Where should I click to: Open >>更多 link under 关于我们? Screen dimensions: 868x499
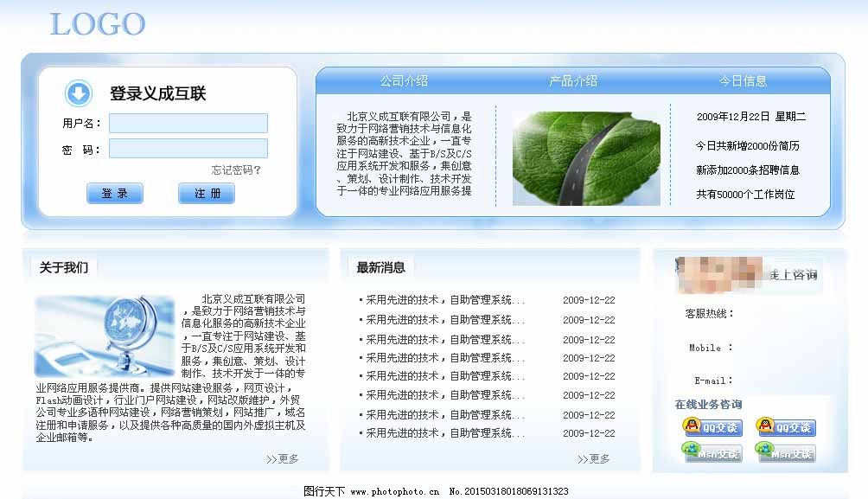click(x=283, y=458)
